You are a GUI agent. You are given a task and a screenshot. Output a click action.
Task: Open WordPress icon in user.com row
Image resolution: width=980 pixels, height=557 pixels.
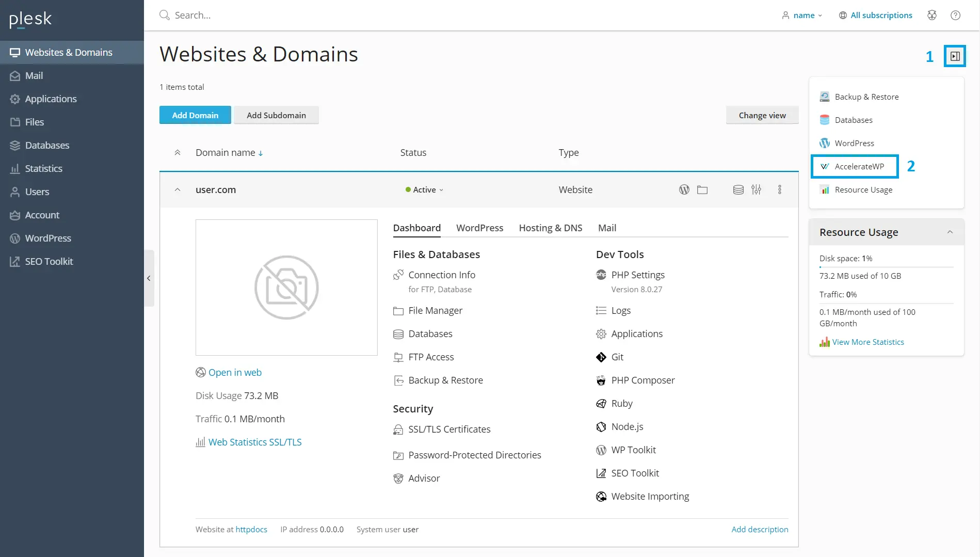pyautogui.click(x=684, y=189)
